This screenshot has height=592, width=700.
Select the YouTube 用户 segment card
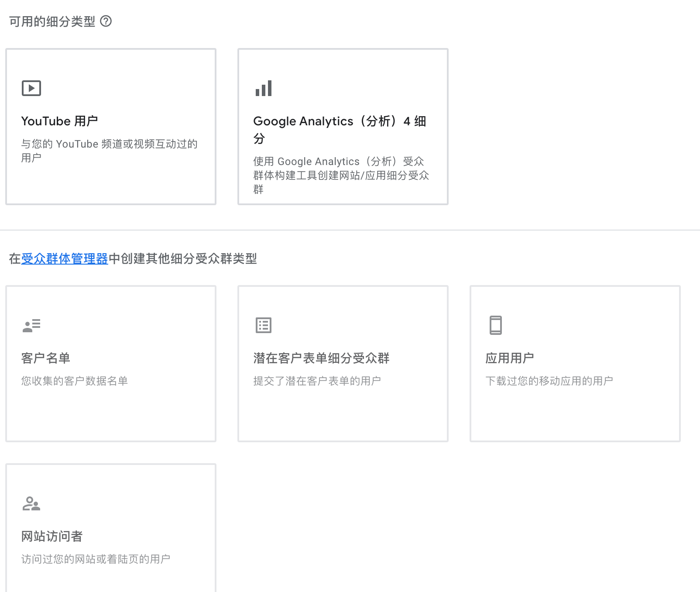pos(110,126)
